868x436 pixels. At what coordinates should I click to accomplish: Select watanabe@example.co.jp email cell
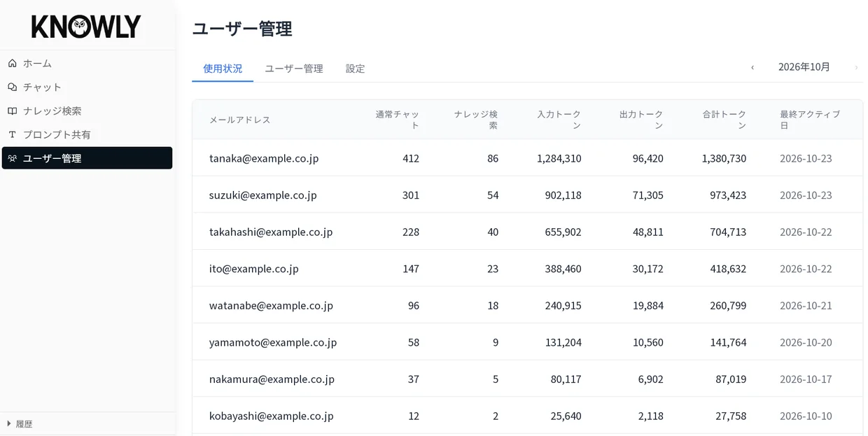tap(271, 306)
